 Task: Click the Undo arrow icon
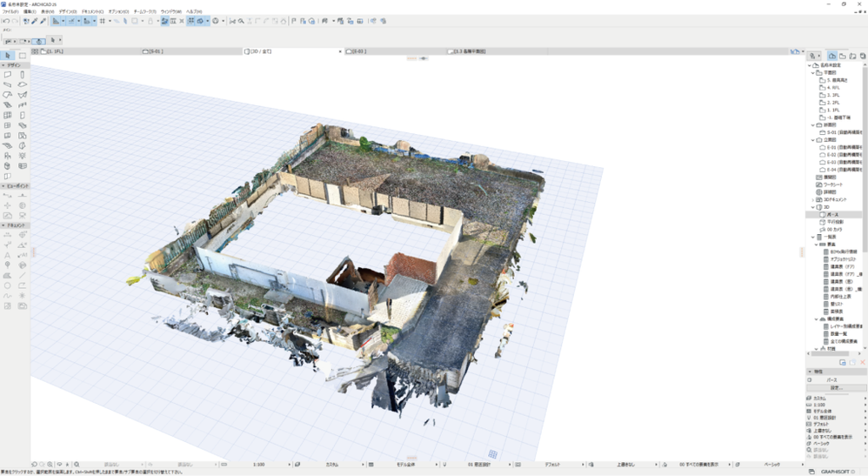[6, 21]
